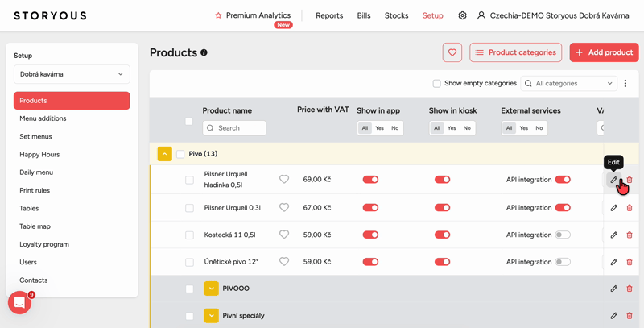Edit the PIVOOO category with pencil icon
Viewport: 644px width, 328px height.
pos(613,289)
